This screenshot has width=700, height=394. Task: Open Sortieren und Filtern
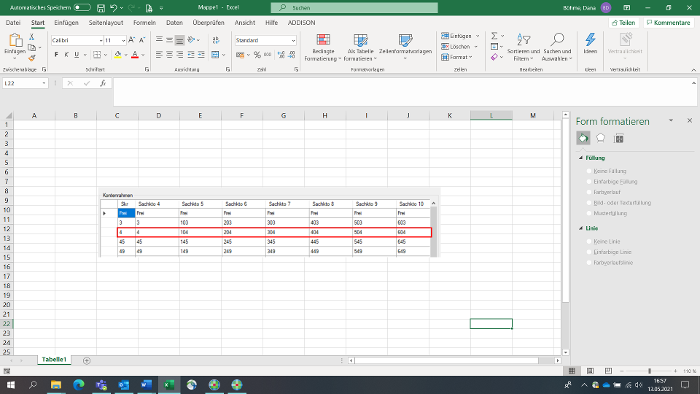coord(523,47)
